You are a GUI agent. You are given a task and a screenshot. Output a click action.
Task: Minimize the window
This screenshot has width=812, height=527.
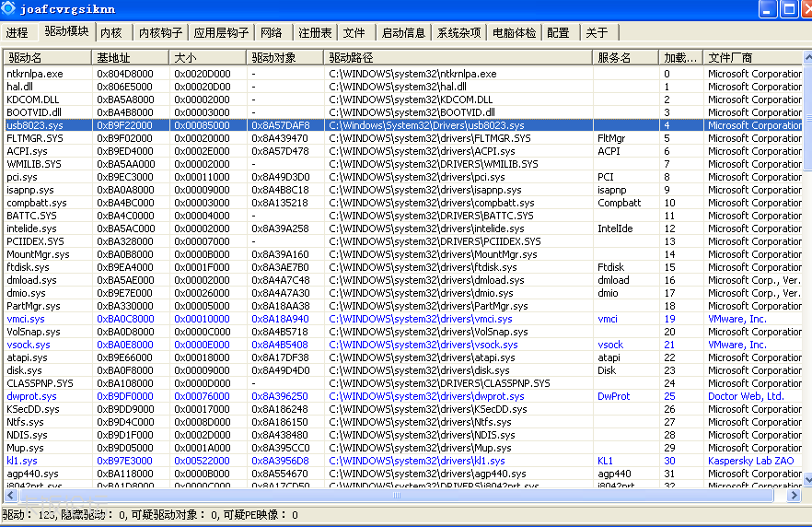click(767, 9)
